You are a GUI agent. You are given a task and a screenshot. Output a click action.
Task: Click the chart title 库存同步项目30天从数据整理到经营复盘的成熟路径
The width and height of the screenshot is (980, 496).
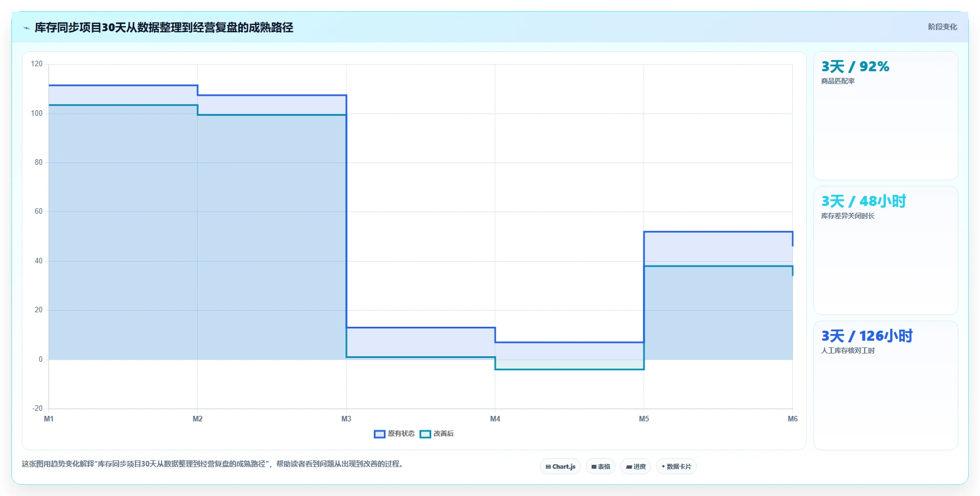(x=164, y=27)
